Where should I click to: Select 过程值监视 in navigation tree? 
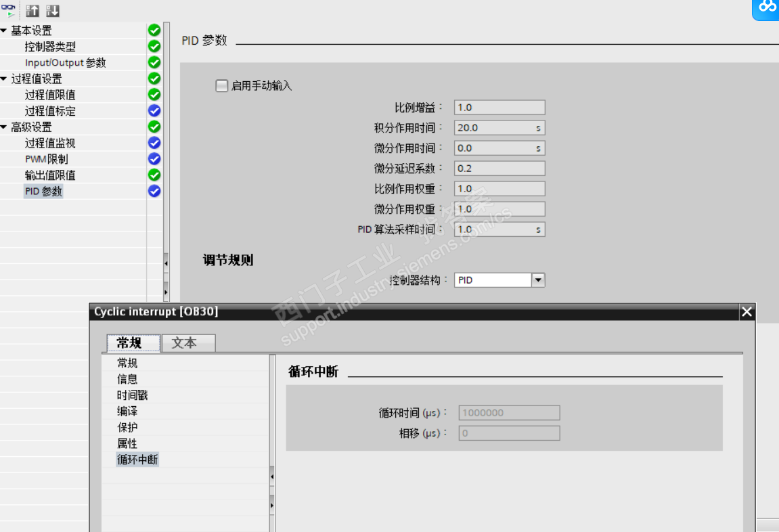coord(50,143)
